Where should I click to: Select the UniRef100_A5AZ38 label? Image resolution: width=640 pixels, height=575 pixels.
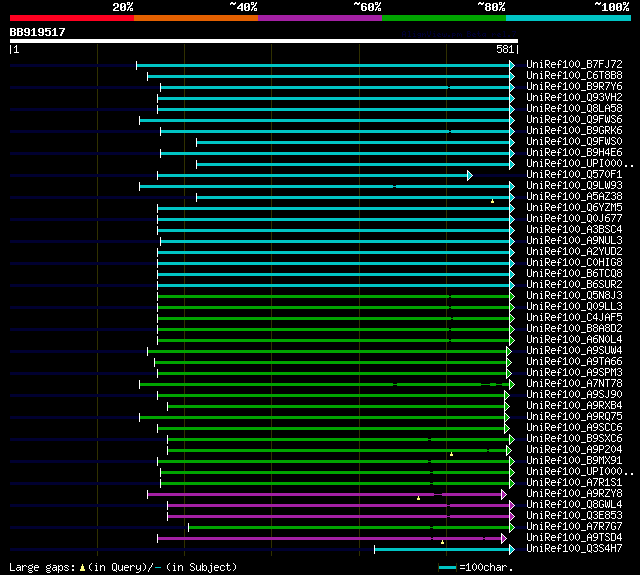pos(574,197)
